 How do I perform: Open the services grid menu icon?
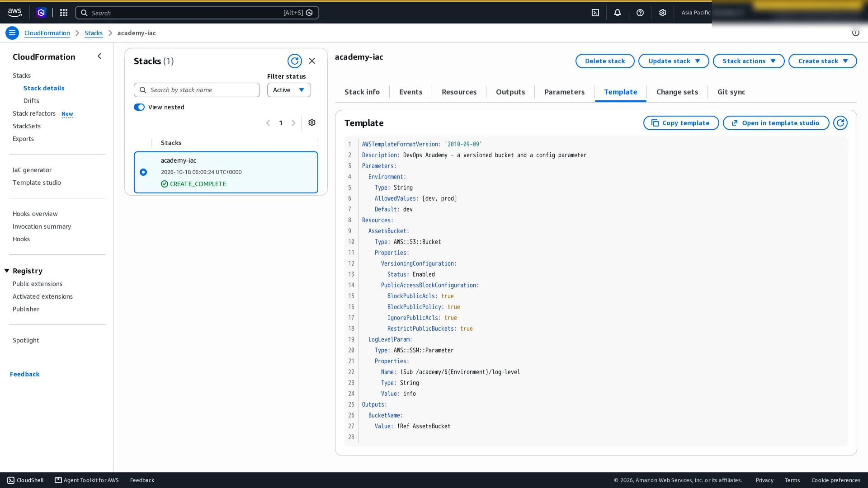pyautogui.click(x=64, y=13)
